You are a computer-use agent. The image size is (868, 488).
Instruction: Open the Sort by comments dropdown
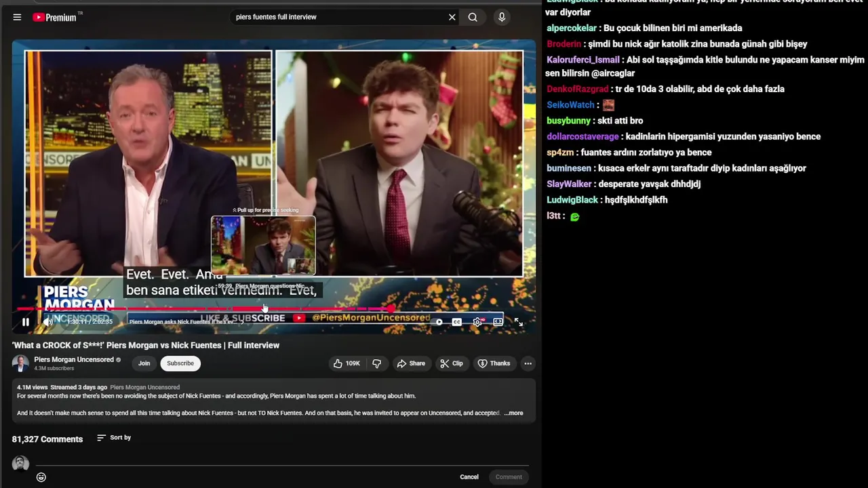(x=114, y=438)
